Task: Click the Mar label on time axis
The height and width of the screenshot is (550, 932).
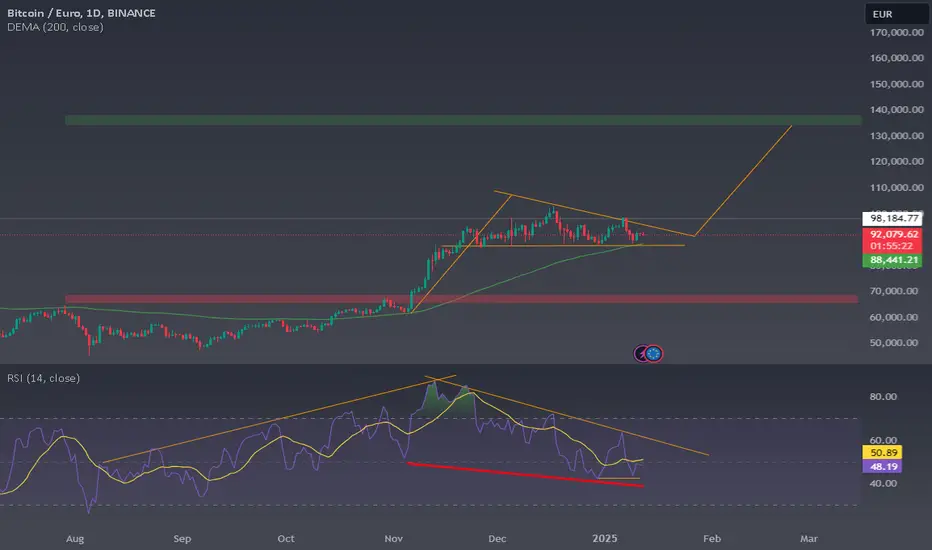Action: 808,539
